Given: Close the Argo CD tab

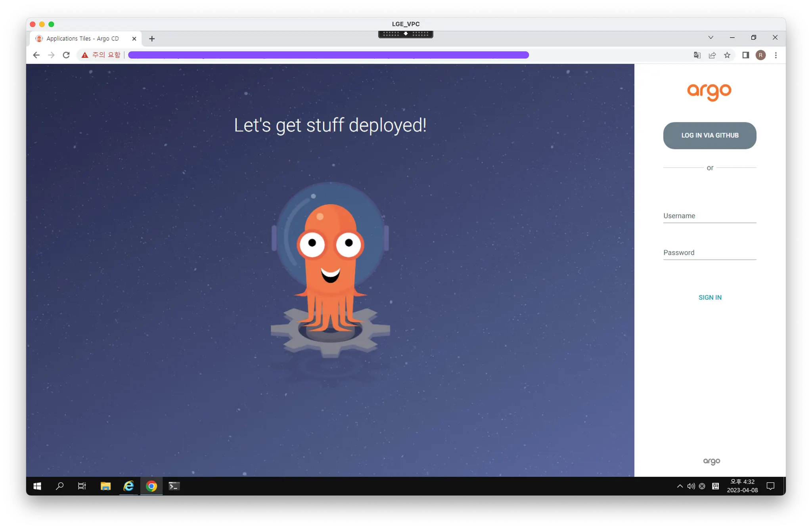Looking at the screenshot, I should tap(134, 39).
